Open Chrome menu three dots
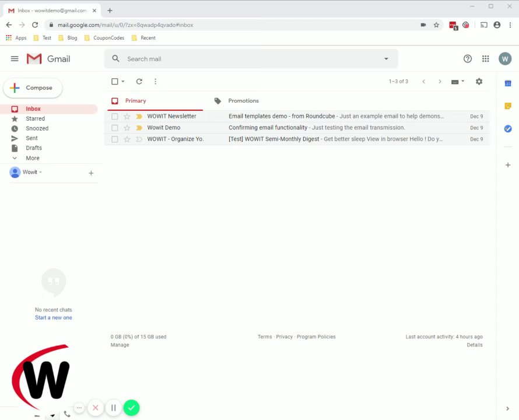 click(510, 25)
